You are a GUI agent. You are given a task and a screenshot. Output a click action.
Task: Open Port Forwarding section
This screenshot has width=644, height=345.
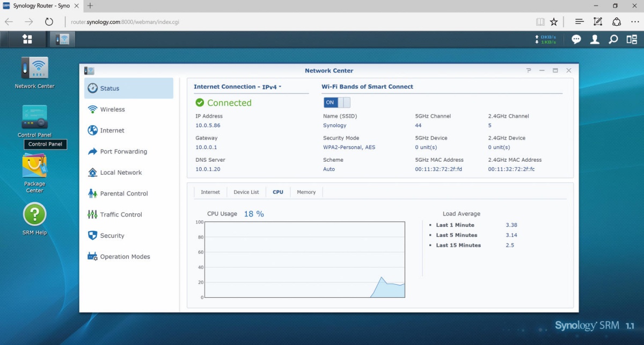tap(129, 151)
